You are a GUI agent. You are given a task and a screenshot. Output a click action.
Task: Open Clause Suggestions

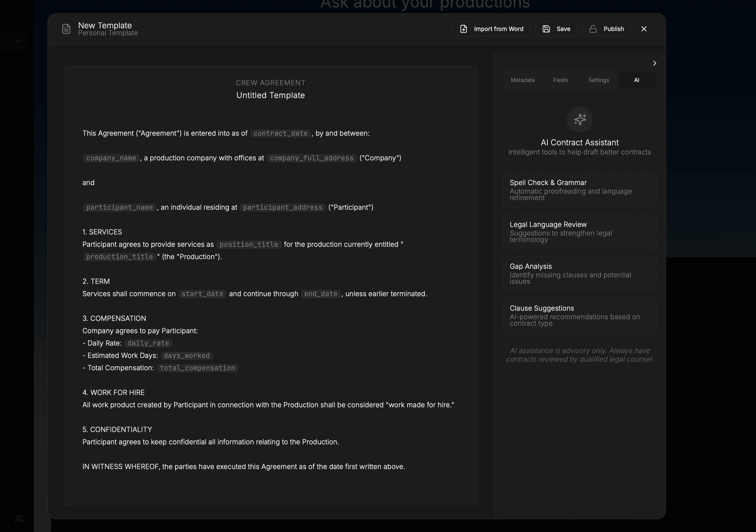(580, 315)
